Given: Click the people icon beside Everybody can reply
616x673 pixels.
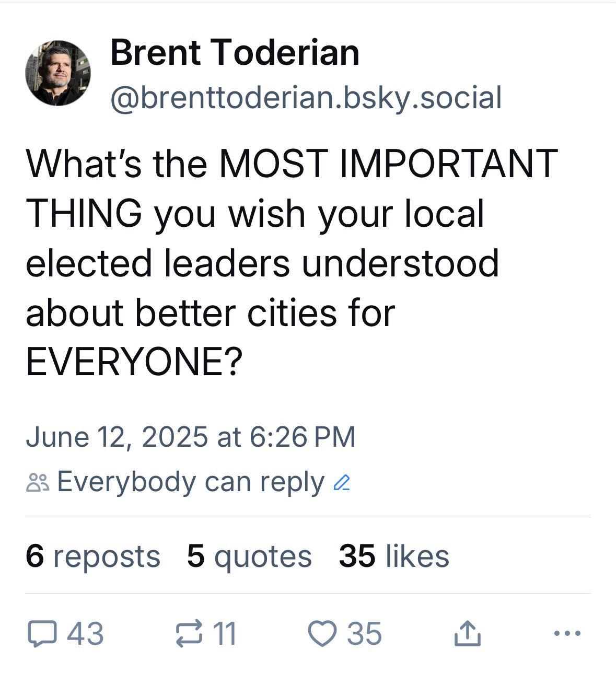Looking at the screenshot, I should point(38,483).
